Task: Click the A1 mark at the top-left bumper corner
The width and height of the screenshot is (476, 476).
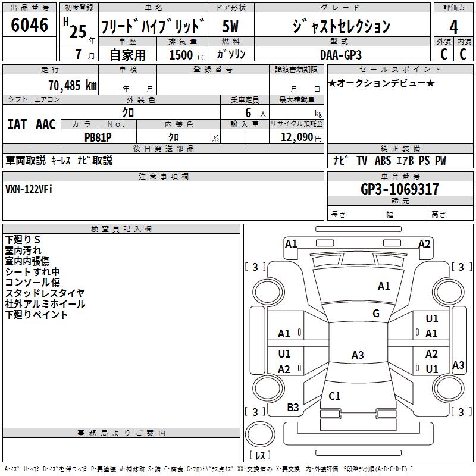Action: pyautogui.click(x=291, y=243)
